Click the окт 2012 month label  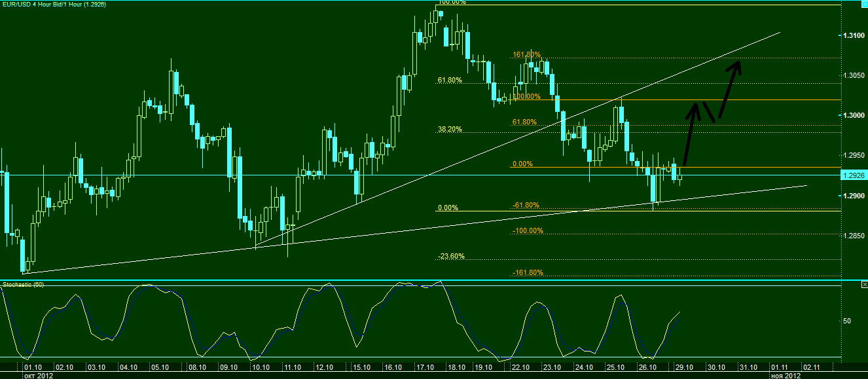click(x=39, y=375)
